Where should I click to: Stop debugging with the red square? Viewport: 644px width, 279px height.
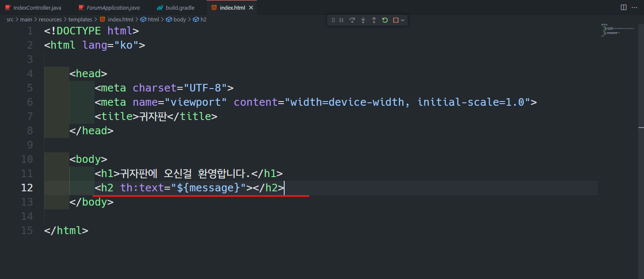tap(395, 20)
